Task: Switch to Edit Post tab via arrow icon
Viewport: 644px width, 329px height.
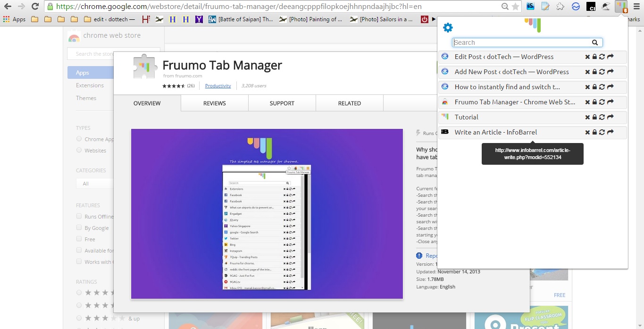Action: coord(610,57)
